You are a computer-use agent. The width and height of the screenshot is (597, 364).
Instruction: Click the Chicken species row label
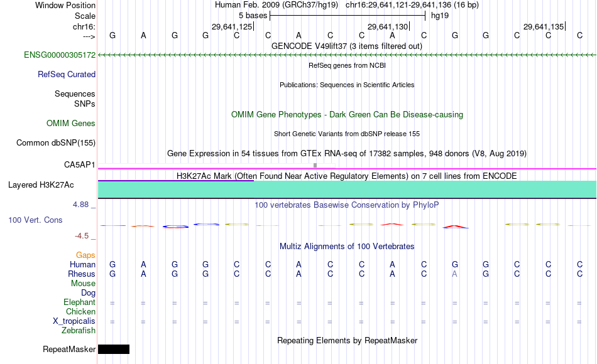point(80,312)
